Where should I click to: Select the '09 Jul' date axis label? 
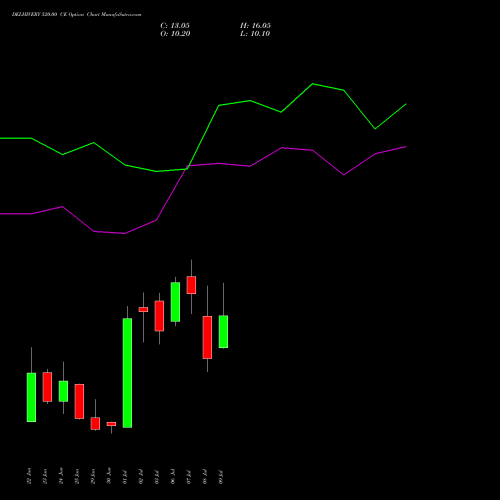click(221, 477)
